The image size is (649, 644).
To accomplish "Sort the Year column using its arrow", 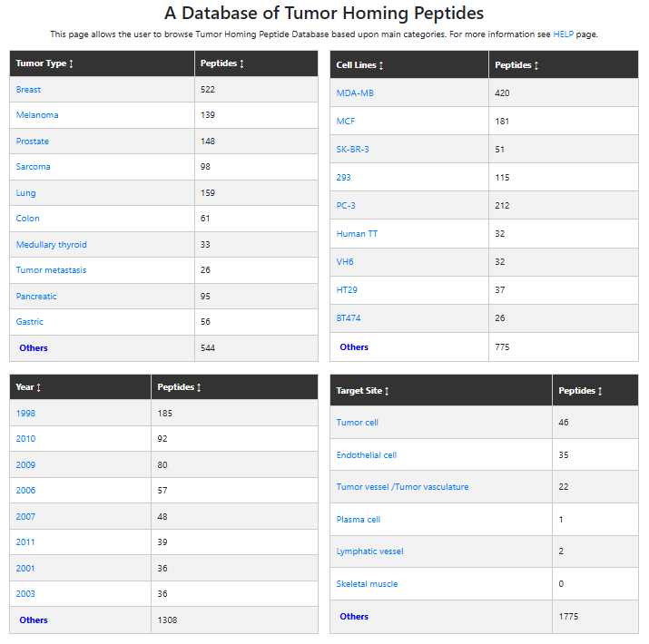I will click(38, 387).
